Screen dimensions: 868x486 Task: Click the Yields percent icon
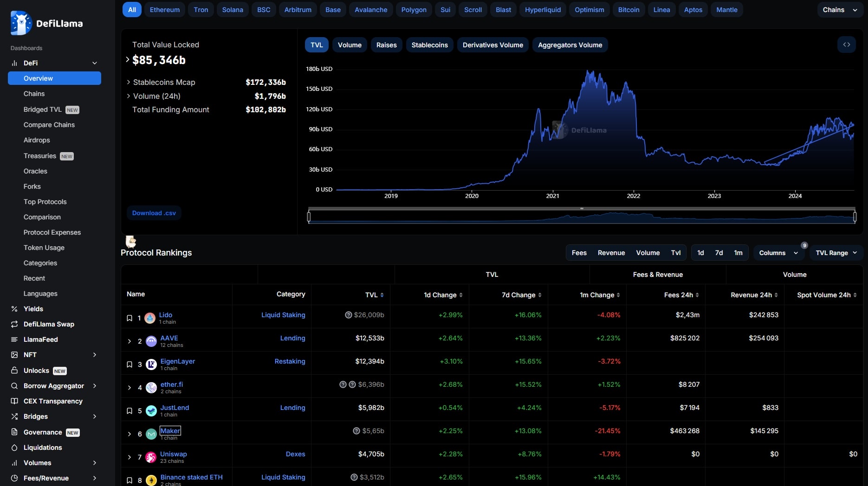[x=14, y=309]
